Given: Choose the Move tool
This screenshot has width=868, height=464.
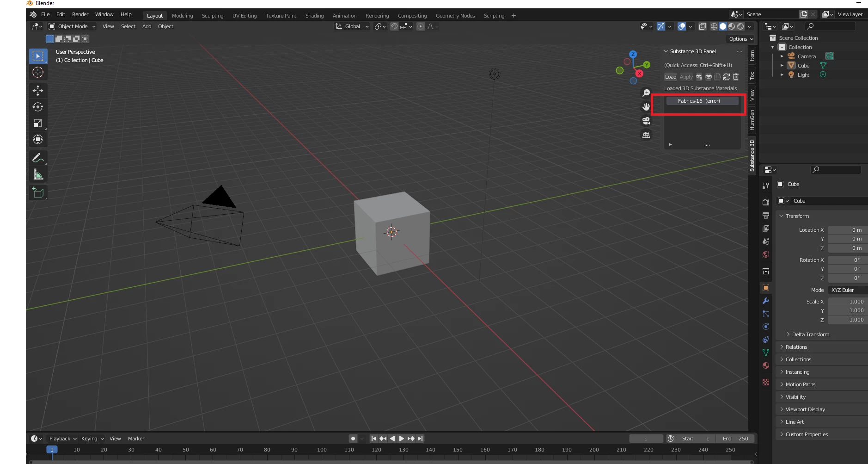Looking at the screenshot, I should pos(38,91).
